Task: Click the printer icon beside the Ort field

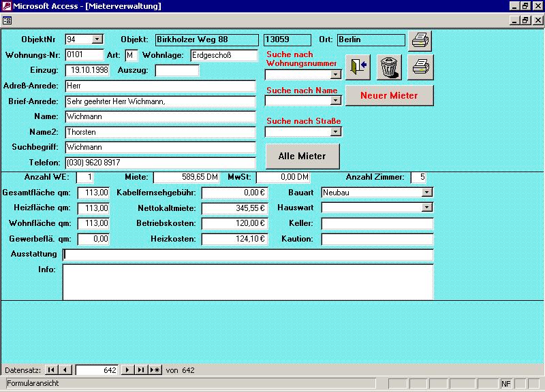Action: (420, 41)
